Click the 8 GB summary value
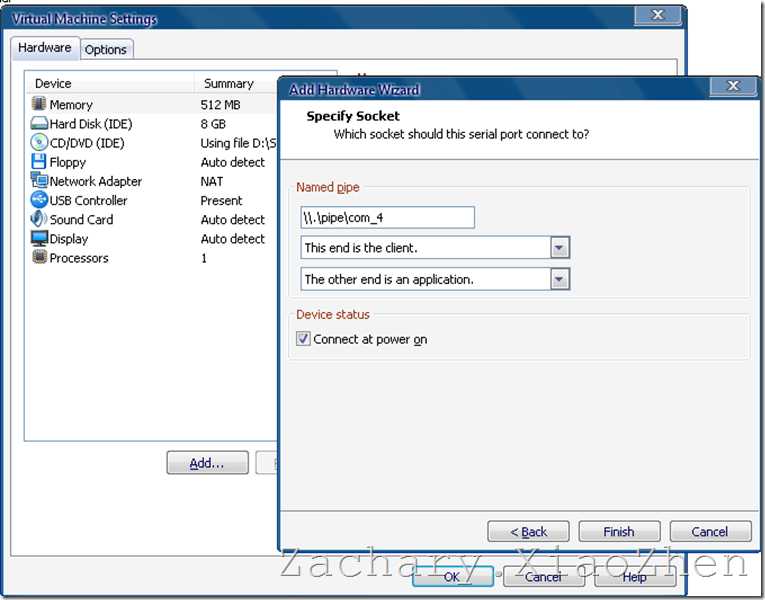 click(x=213, y=124)
